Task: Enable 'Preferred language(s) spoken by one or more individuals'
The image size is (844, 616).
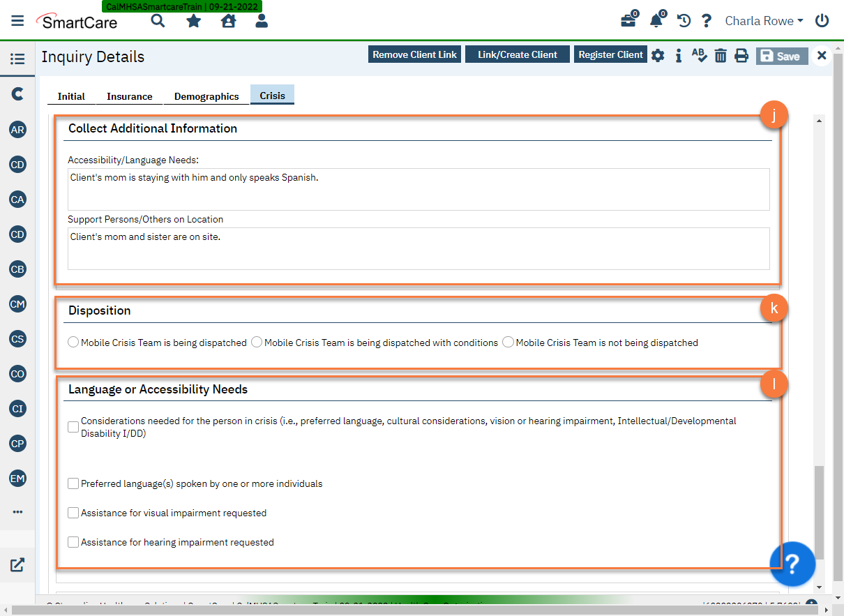Action: (x=73, y=483)
